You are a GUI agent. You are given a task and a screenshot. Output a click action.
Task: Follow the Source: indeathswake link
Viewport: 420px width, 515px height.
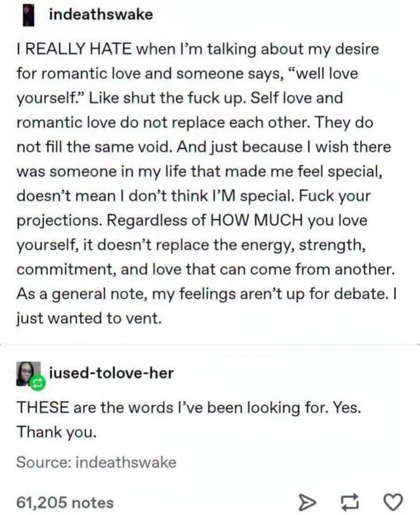click(x=96, y=462)
